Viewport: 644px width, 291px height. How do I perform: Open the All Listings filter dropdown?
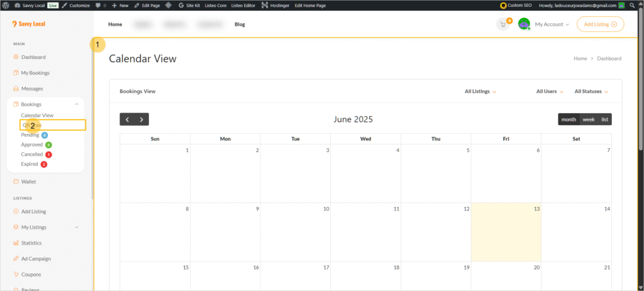tap(480, 91)
